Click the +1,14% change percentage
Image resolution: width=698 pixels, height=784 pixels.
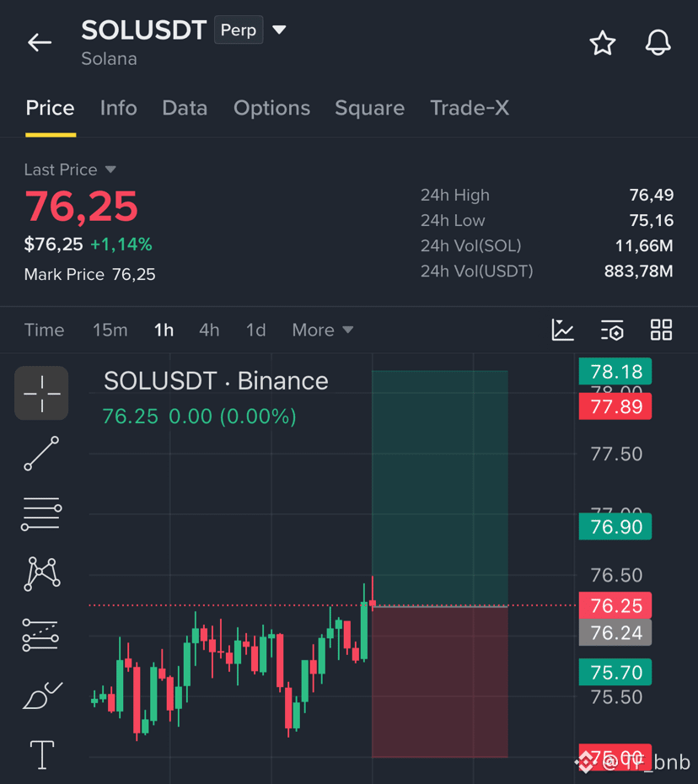click(121, 244)
